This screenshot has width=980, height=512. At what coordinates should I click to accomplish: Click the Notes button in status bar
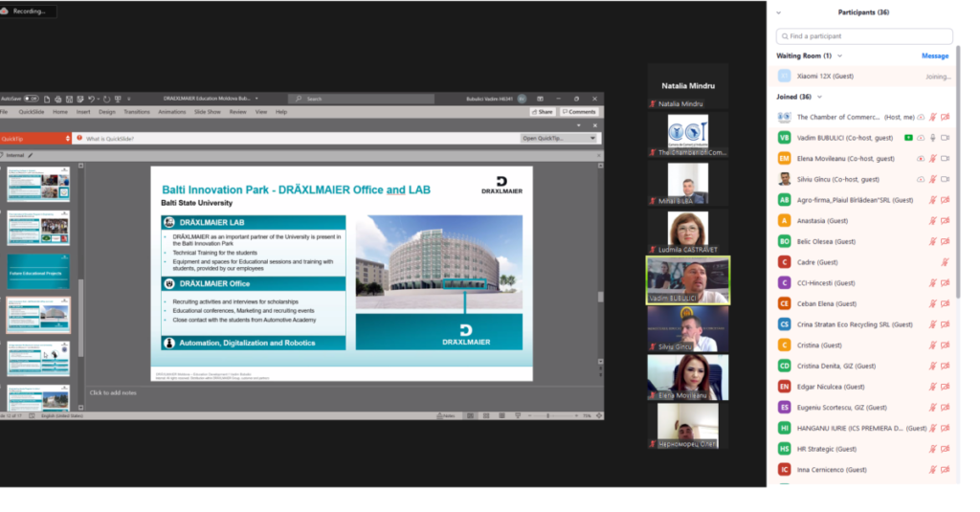[446, 415]
